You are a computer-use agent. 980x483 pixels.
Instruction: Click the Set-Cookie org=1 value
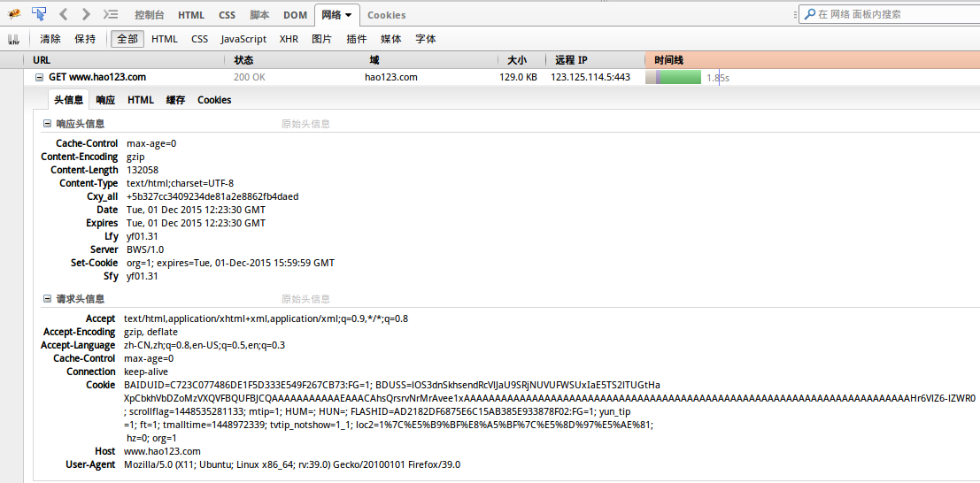point(231,263)
